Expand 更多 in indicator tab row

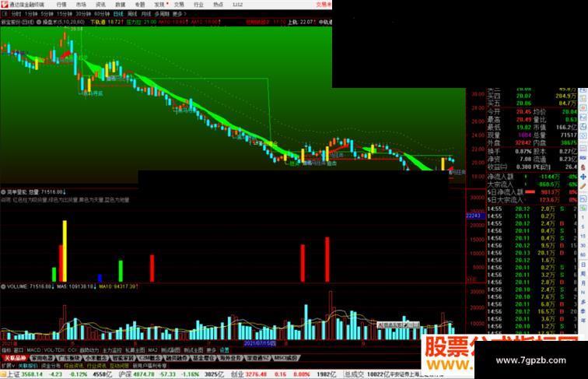pyautogui.click(x=211, y=349)
